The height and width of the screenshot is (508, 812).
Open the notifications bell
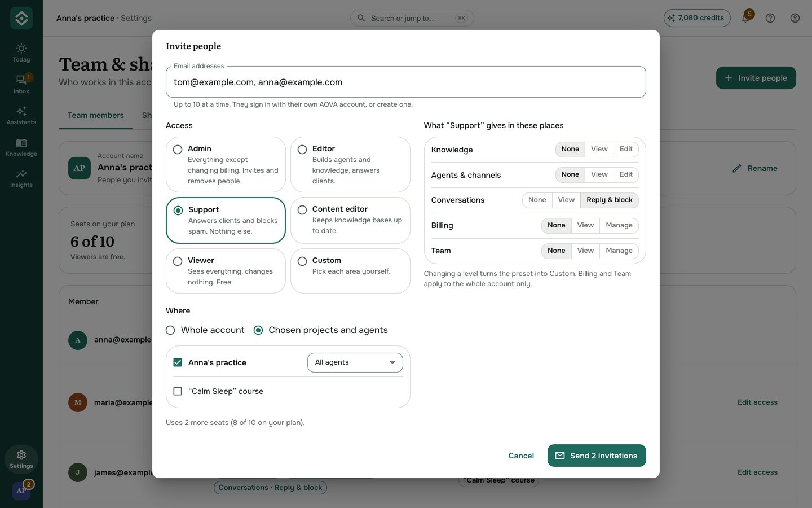[x=745, y=18]
